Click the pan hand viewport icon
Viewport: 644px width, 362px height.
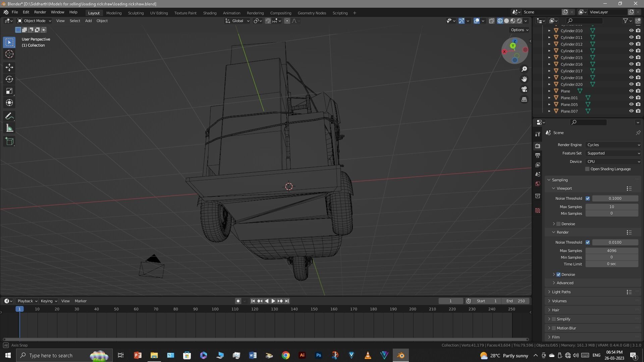tap(524, 79)
